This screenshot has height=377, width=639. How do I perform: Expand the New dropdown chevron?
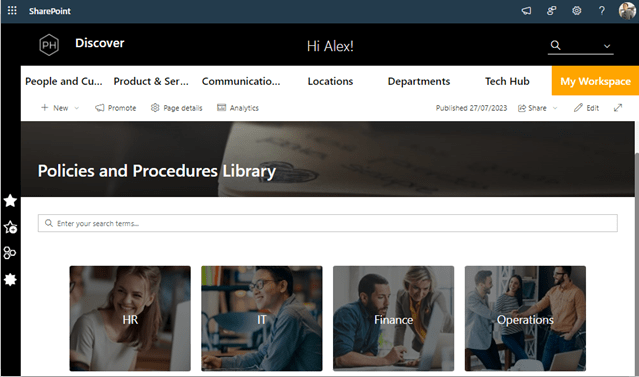tap(77, 108)
